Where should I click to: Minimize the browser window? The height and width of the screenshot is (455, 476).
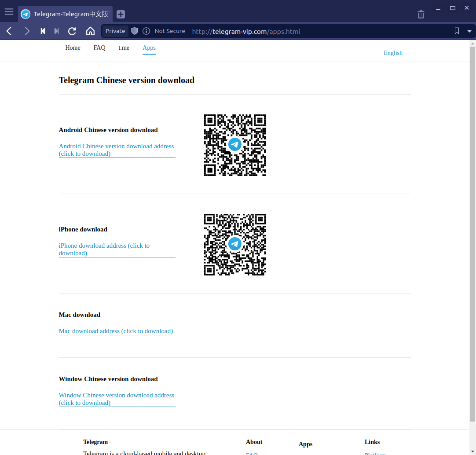pyautogui.click(x=438, y=9)
